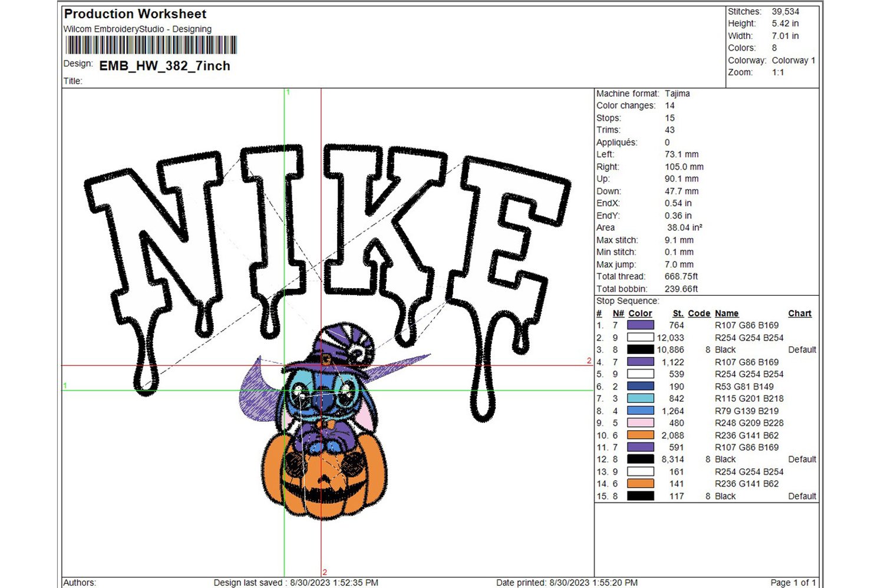Click the Authors: label in the footer
Viewport: 884px width, 588px height.
point(80,583)
